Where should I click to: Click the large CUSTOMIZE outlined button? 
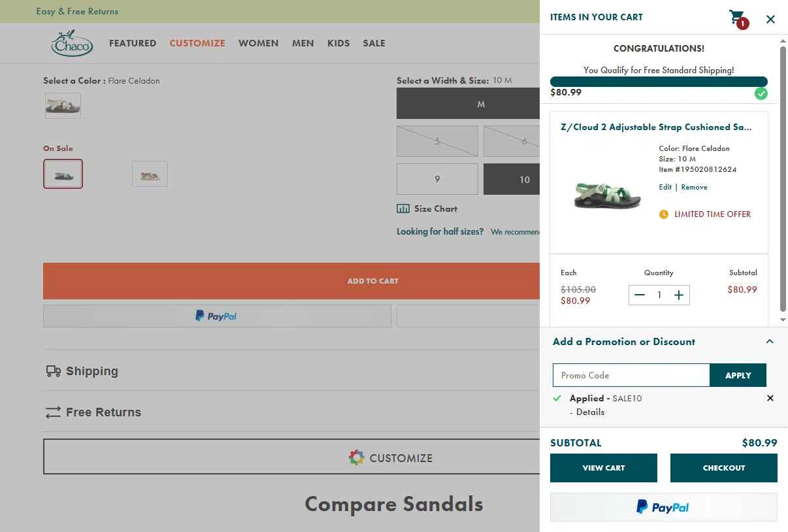tap(291, 456)
